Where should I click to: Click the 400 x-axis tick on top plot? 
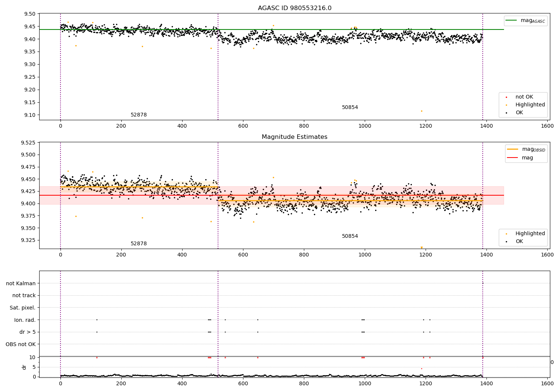coord(182,126)
